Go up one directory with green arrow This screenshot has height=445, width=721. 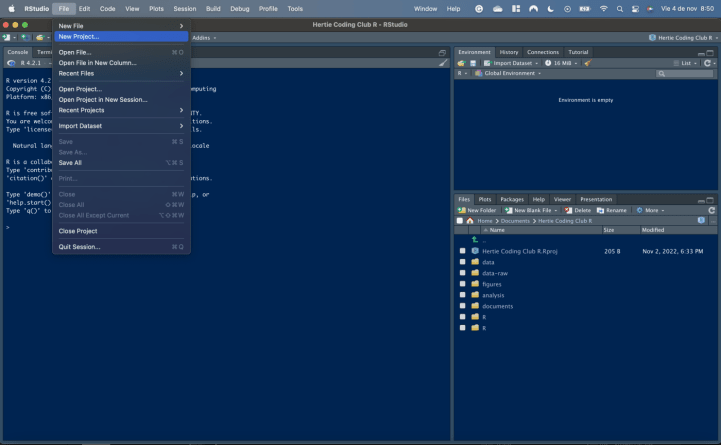click(x=475, y=240)
